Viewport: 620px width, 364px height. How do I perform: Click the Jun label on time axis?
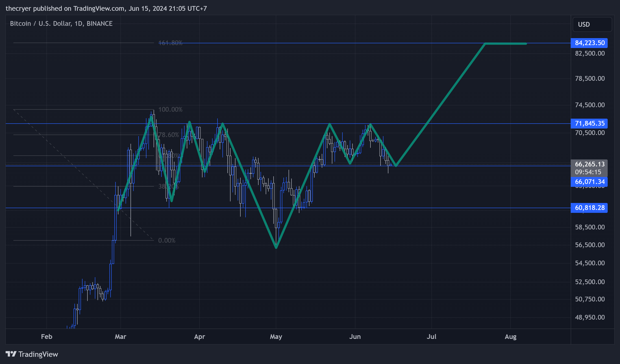pyautogui.click(x=355, y=336)
